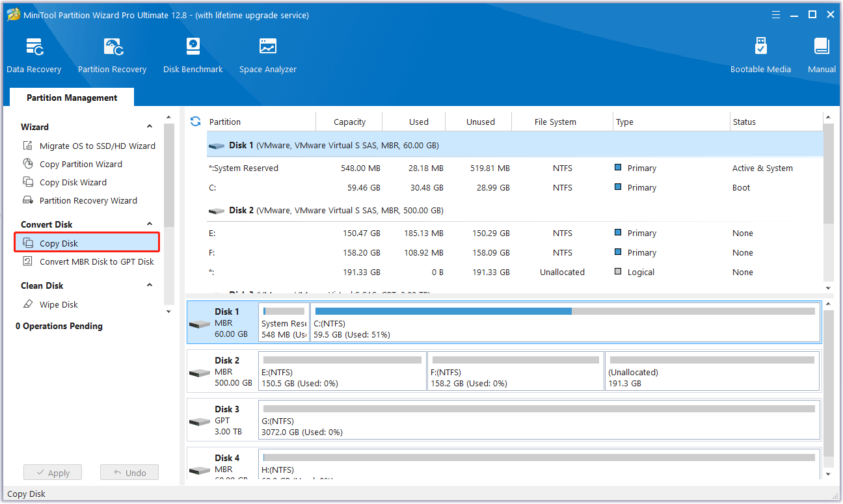This screenshot has width=843, height=504.
Task: Select the System Reserved partition row
Action: 515,168
